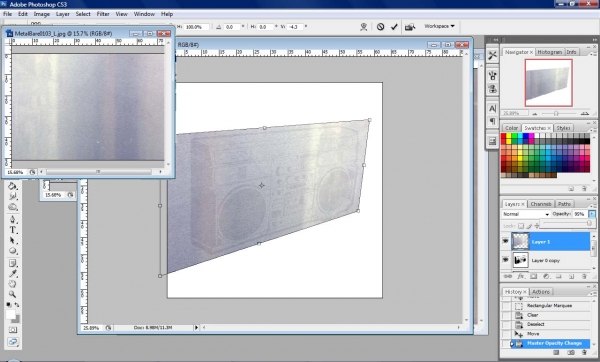Open the Normal blend mode dropdown
Image resolution: width=600 pixels, height=362 pixels.
(526, 214)
